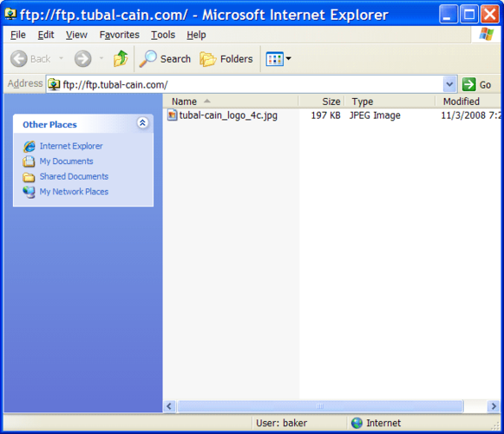
Task: Maximize the Internet Explorer window
Action: [469, 14]
